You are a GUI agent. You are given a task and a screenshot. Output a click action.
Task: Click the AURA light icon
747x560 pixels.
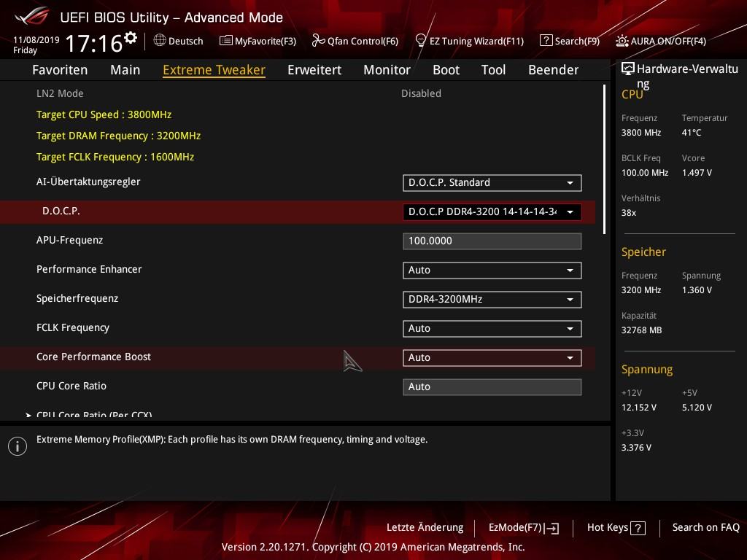(622, 41)
